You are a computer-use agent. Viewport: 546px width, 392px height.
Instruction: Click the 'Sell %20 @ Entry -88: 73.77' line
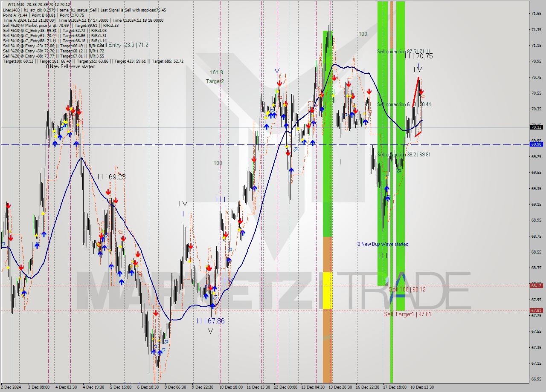(53, 56)
